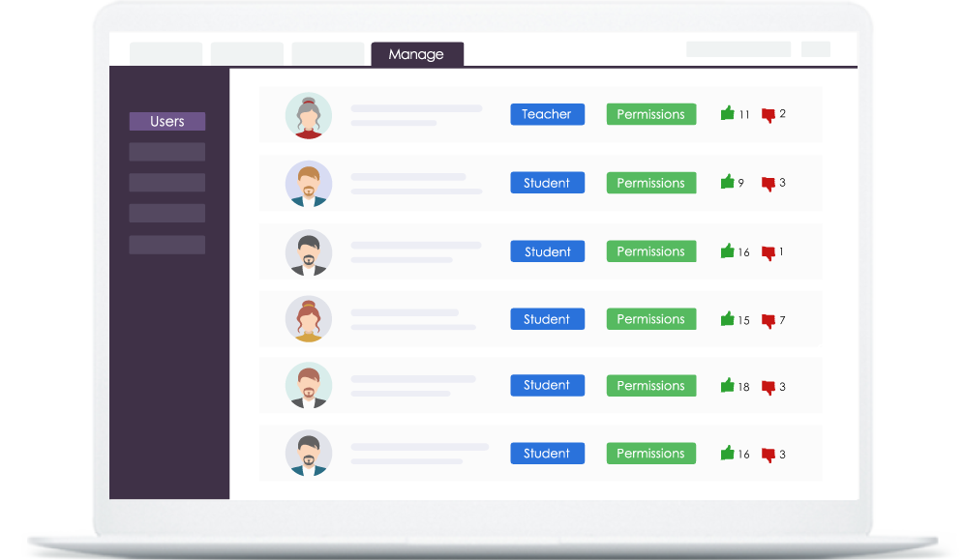The image size is (965, 560).
Task: Click the blank sidebar item below Users
Action: coord(167,152)
